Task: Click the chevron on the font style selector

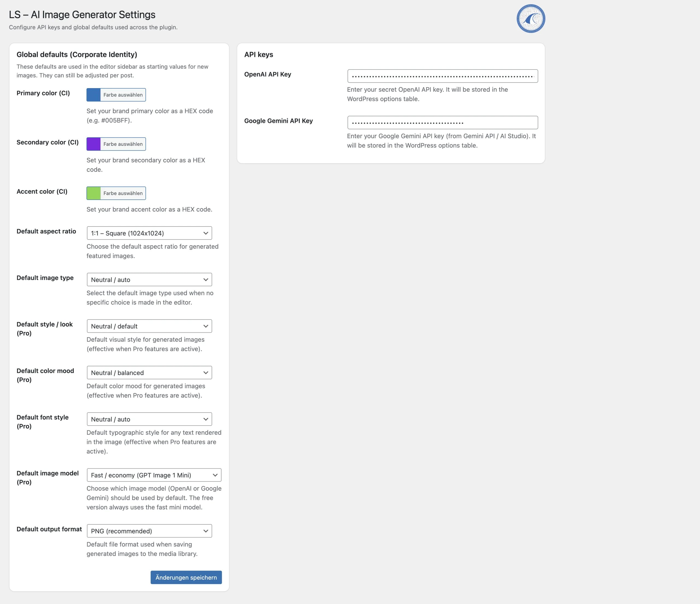Action: point(205,419)
